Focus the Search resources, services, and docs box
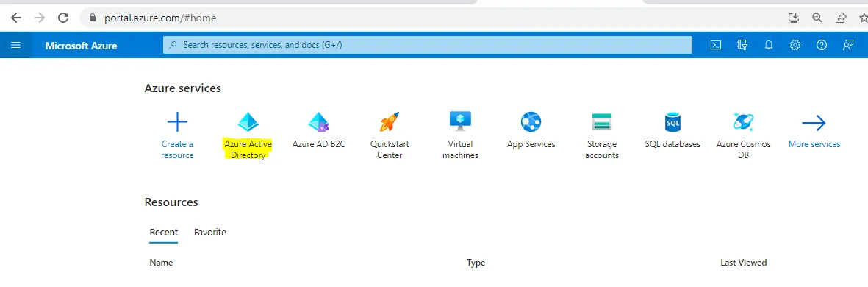Screen dimensions: 868x287 click(427, 45)
